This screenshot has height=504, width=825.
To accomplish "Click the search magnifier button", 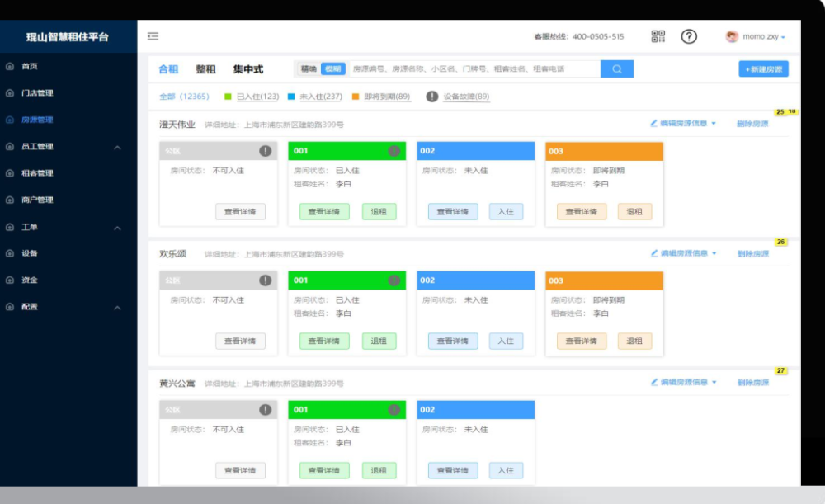I will [617, 69].
